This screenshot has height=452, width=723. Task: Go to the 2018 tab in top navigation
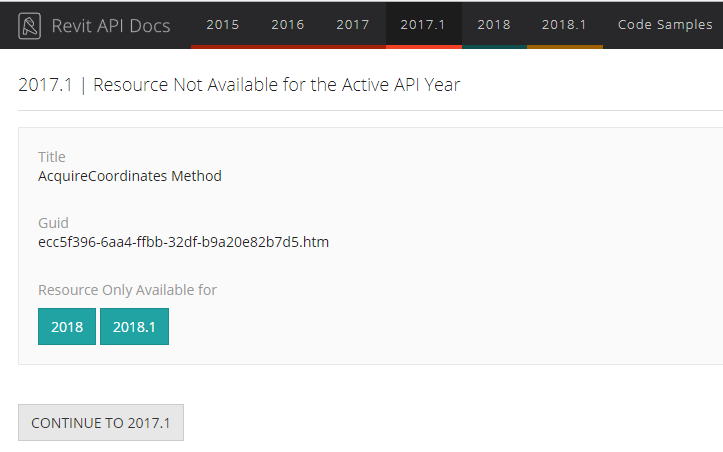[x=494, y=25]
